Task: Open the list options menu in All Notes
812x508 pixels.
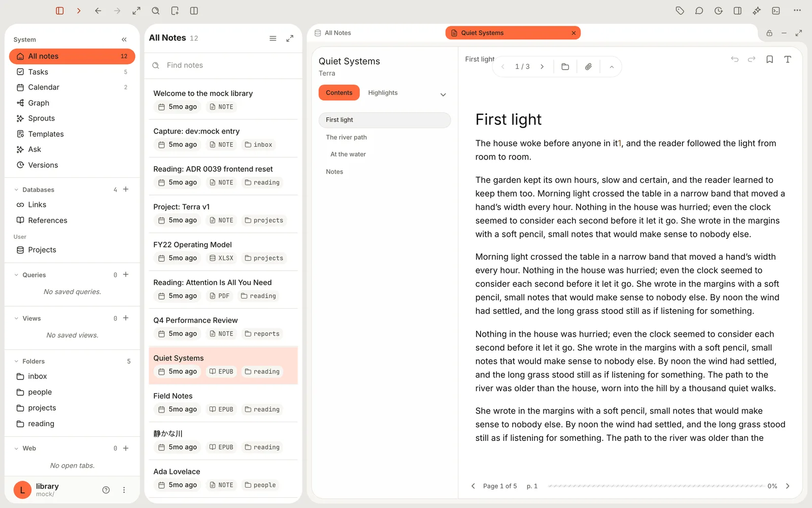Action: point(273,38)
